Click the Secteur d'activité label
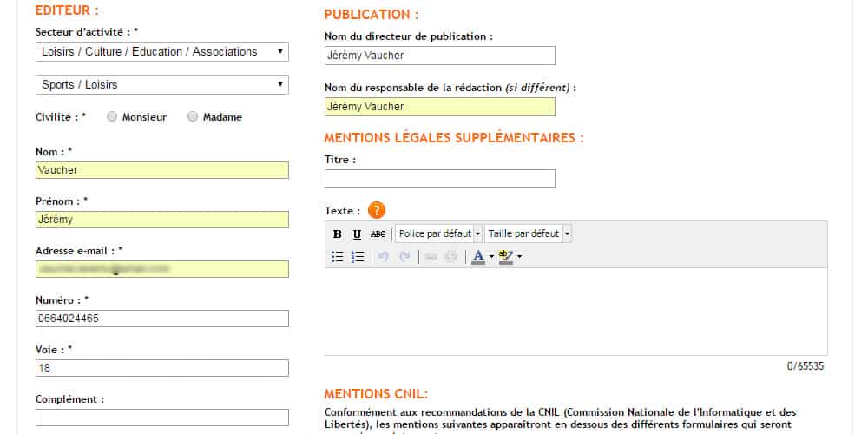This screenshot has width=868, height=434. (87, 32)
